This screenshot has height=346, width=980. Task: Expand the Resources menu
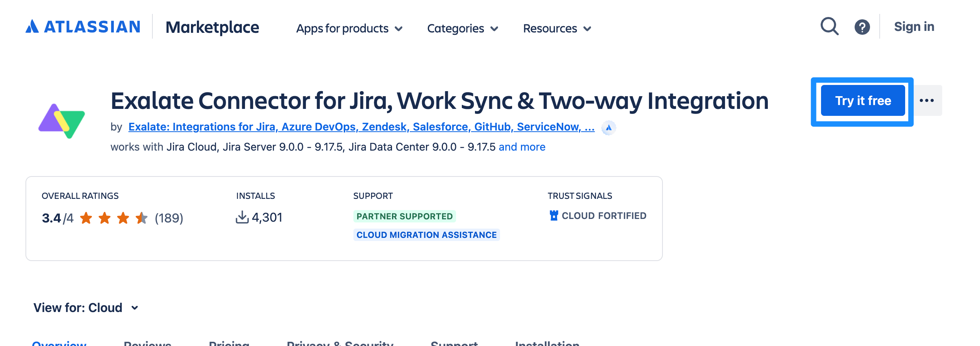(x=557, y=28)
